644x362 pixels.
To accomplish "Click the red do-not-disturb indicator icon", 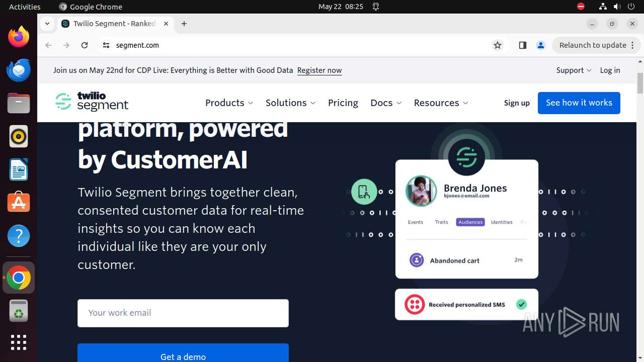I will 581,7.
